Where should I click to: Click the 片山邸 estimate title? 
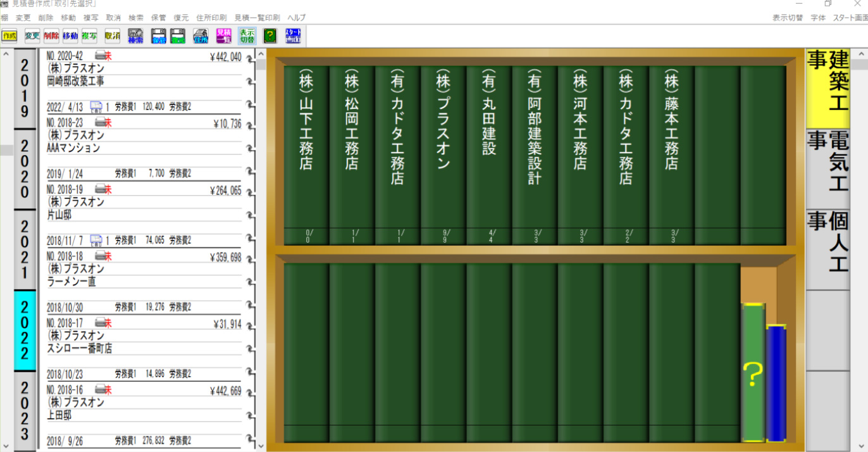coord(61,215)
